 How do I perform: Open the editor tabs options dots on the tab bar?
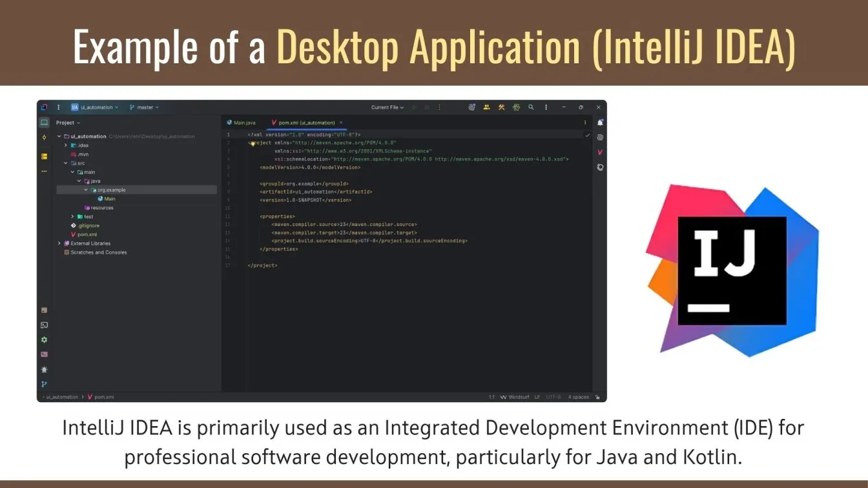pyautogui.click(x=585, y=123)
